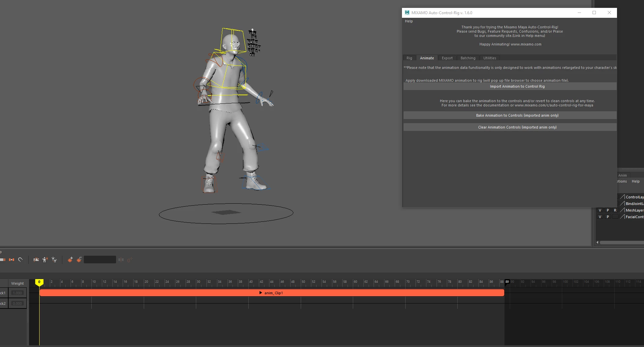Click the MIXAMO window M logo icon
The width and height of the screenshot is (644, 347).
coord(407,13)
